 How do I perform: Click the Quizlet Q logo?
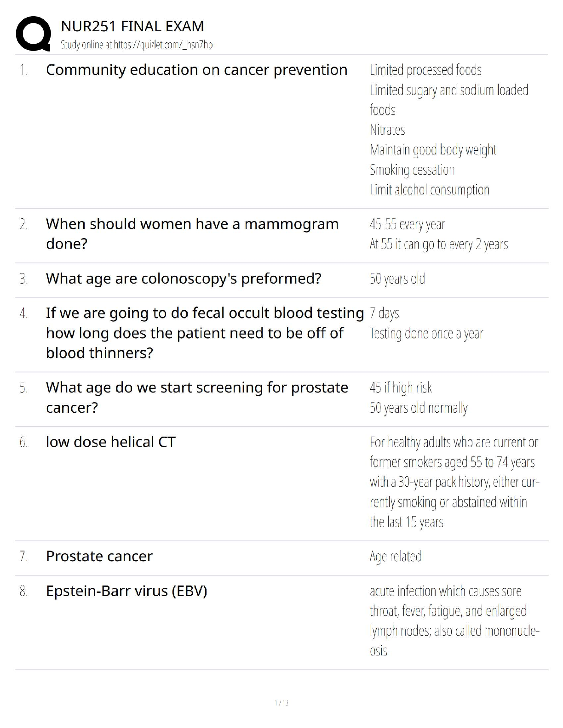pos(33,34)
